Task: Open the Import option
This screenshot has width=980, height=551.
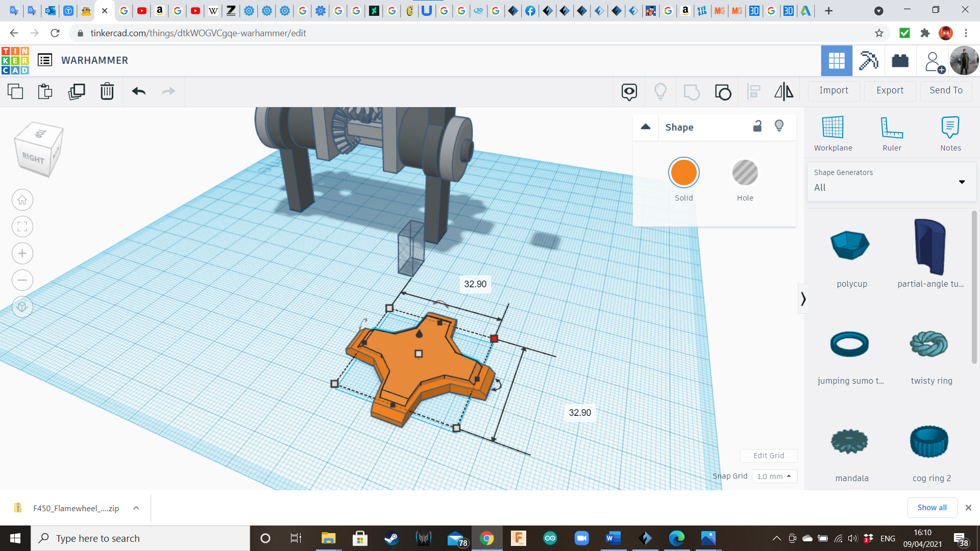Action: 834,90
